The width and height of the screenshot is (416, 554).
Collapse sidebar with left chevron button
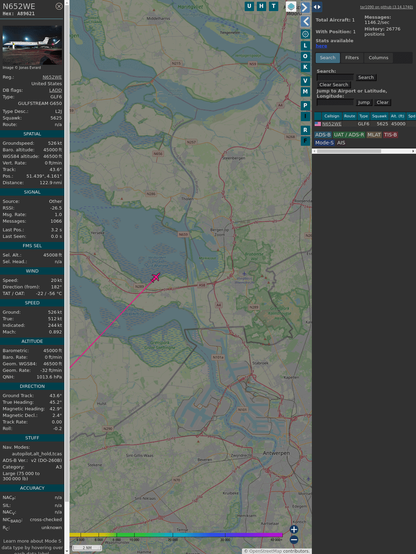(305, 22)
